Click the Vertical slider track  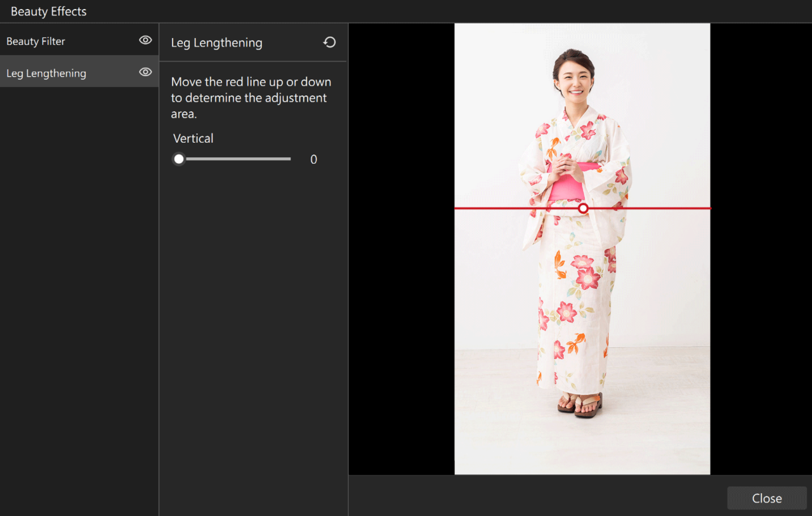[x=235, y=159]
